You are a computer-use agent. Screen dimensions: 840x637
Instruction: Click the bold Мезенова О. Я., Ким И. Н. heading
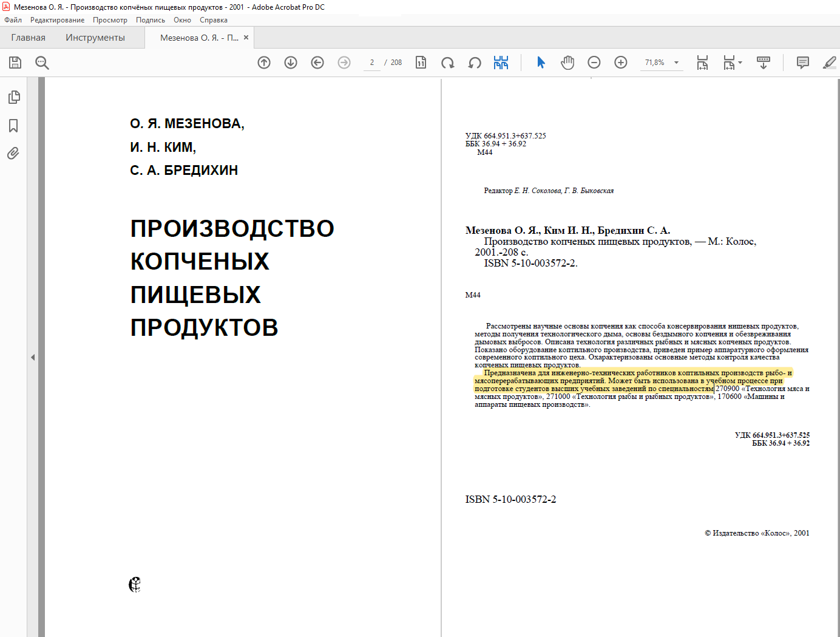pyautogui.click(x=567, y=231)
